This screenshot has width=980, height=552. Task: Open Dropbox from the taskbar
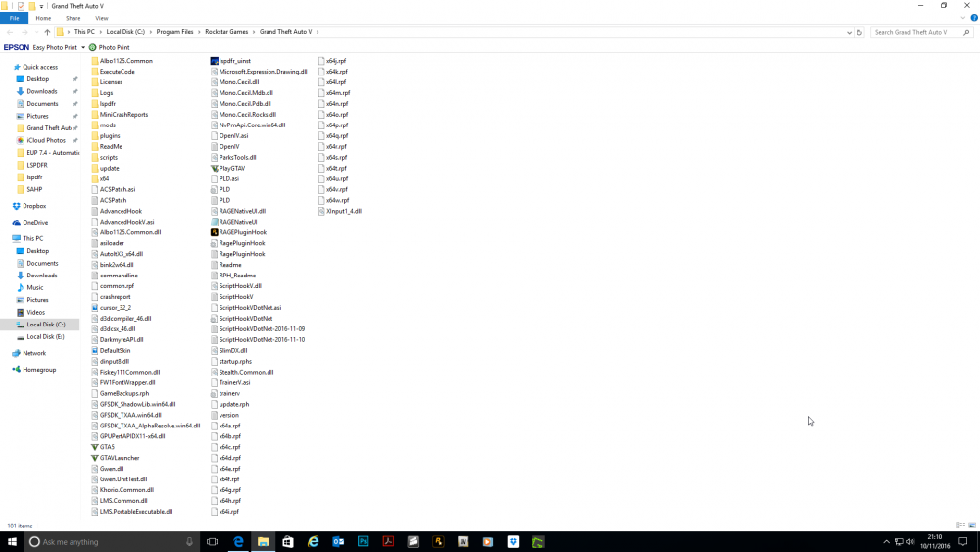(x=514, y=542)
